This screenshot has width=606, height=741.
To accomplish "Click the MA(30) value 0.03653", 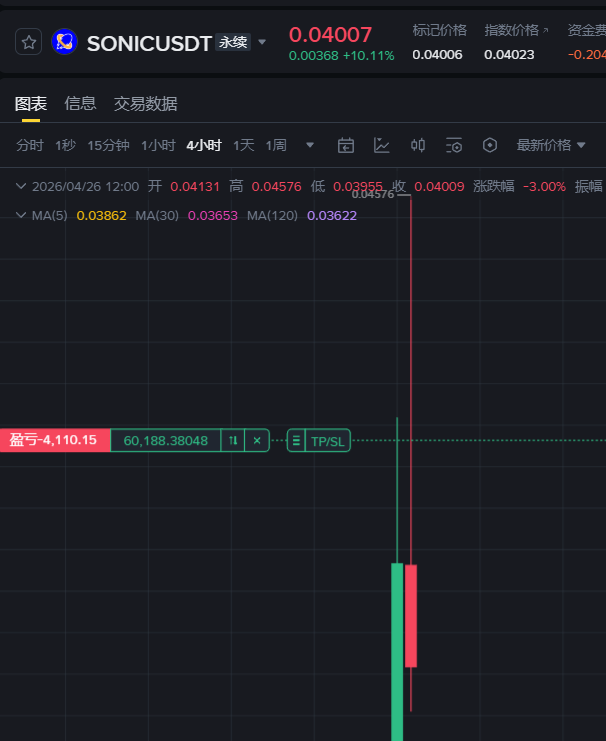I will click(213, 215).
